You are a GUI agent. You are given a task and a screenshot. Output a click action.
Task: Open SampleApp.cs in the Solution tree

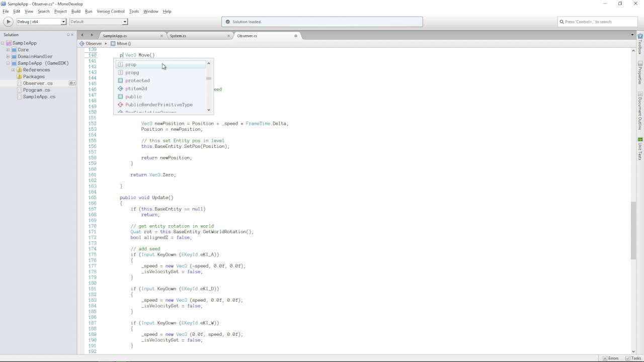39,97
